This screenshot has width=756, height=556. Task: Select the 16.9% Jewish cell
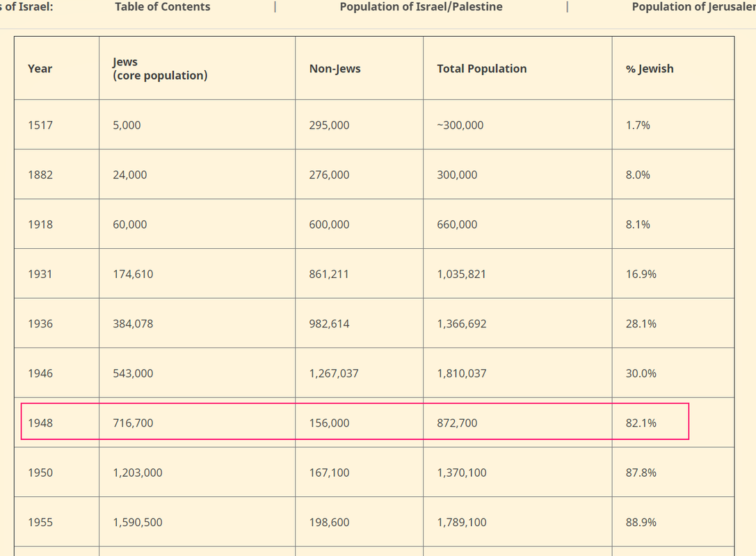673,274
